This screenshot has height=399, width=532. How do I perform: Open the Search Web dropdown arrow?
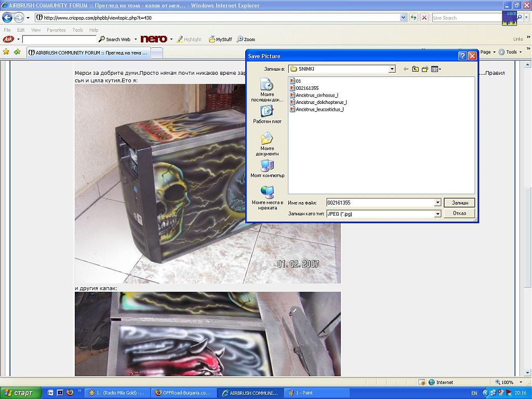click(136, 39)
